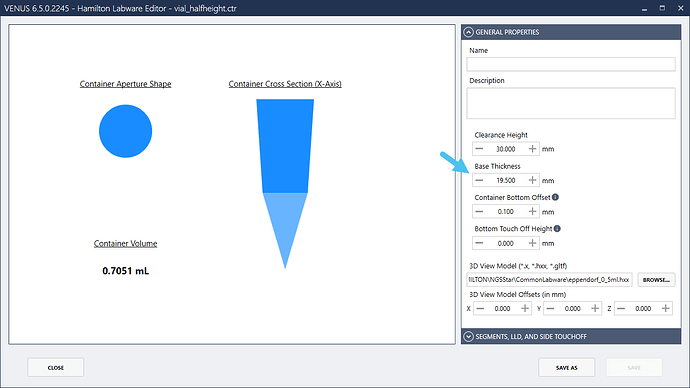Collapse the General Properties section

(468, 32)
